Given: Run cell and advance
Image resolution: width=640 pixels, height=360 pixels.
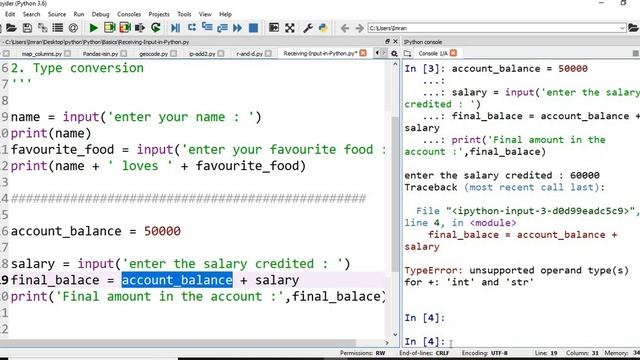Looking at the screenshot, I should coord(125,28).
